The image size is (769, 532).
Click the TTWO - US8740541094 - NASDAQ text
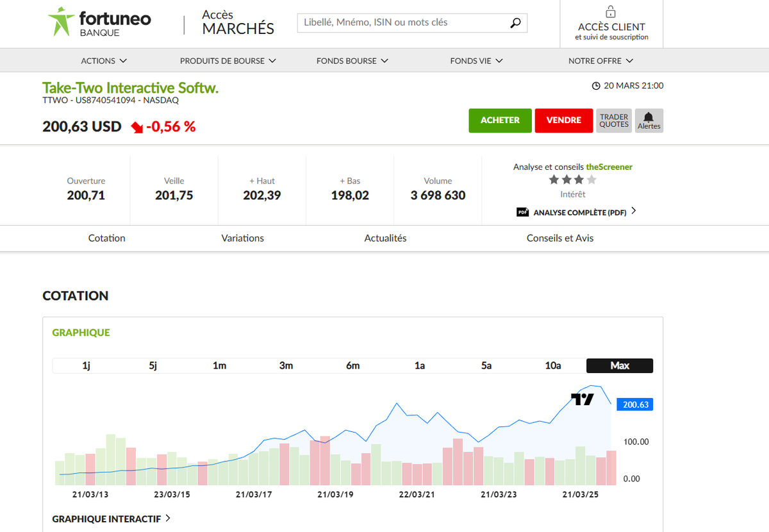110,100
